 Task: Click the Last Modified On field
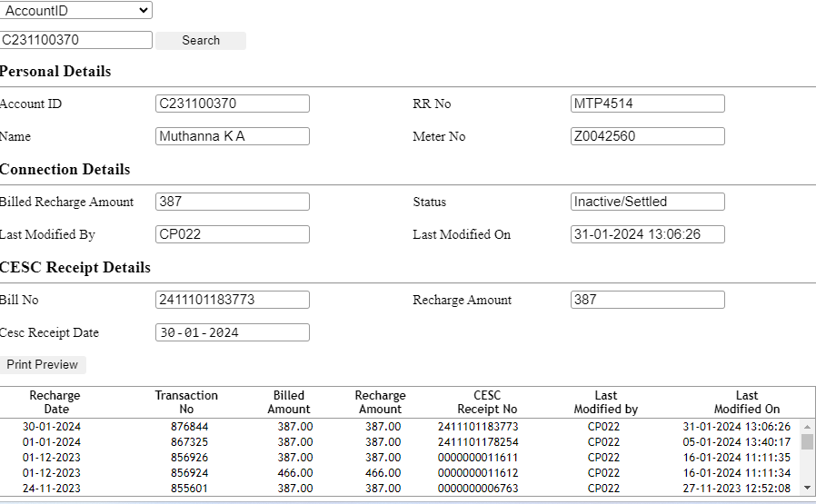(x=647, y=234)
